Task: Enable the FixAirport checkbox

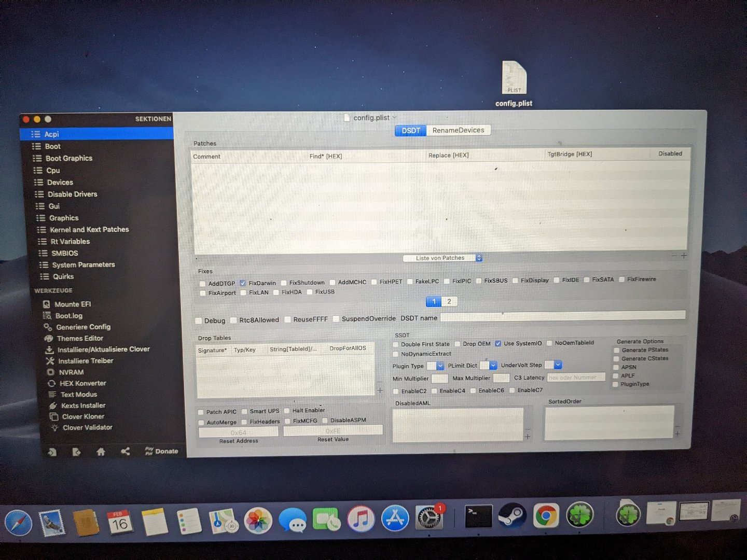Action: pyautogui.click(x=203, y=293)
